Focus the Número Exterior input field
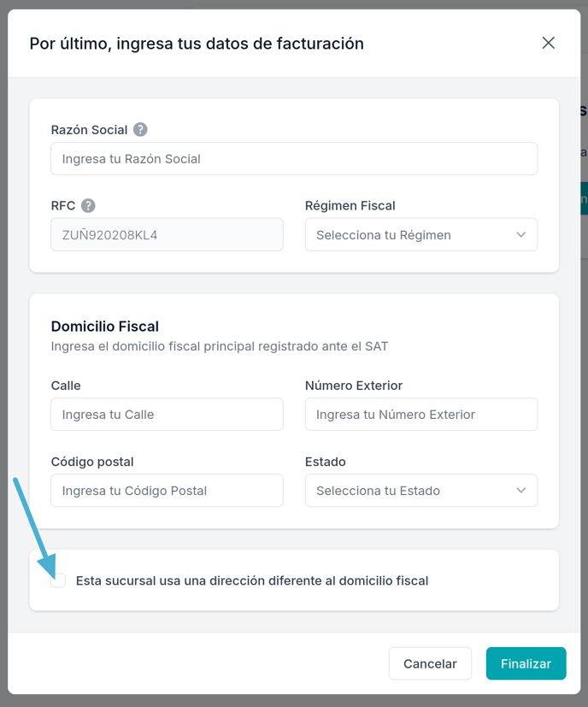 coord(421,414)
